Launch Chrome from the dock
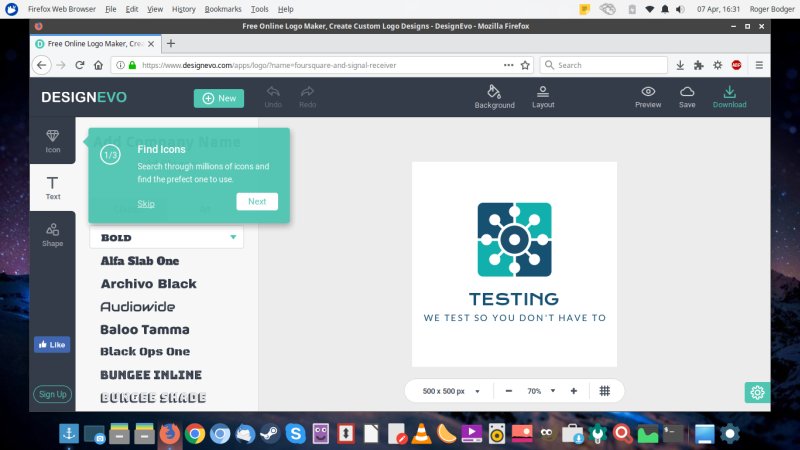This screenshot has height=450, width=800. coord(195,434)
